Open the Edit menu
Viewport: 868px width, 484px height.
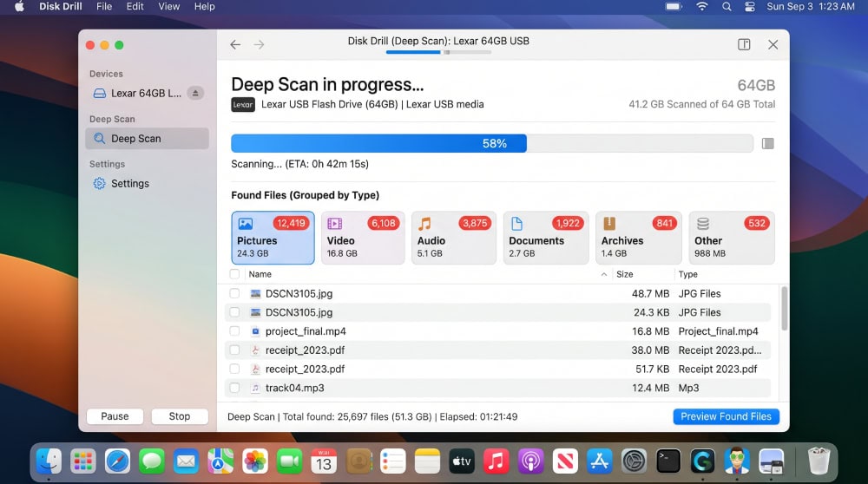pos(135,7)
